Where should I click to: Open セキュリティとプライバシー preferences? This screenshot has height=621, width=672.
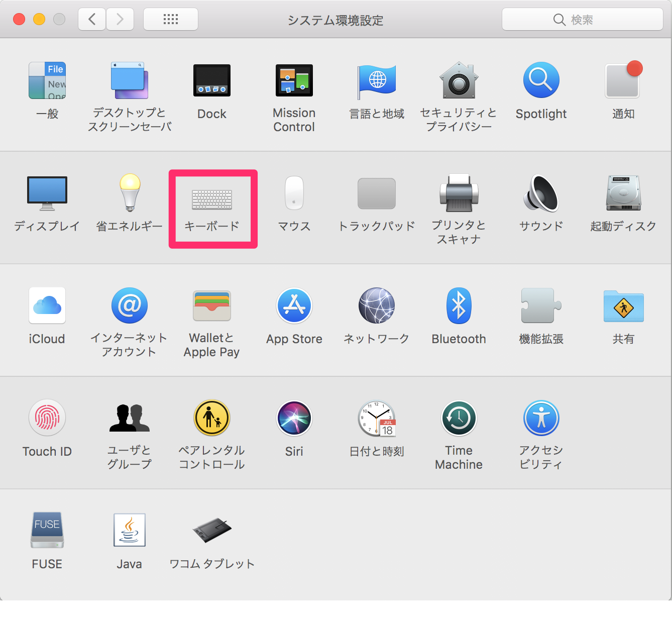[x=459, y=80]
